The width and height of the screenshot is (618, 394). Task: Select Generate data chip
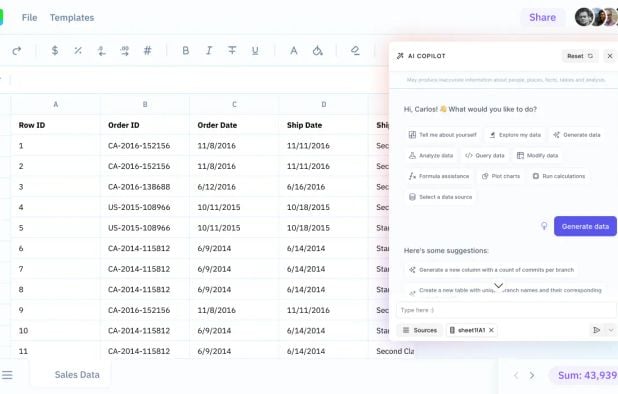click(x=577, y=135)
